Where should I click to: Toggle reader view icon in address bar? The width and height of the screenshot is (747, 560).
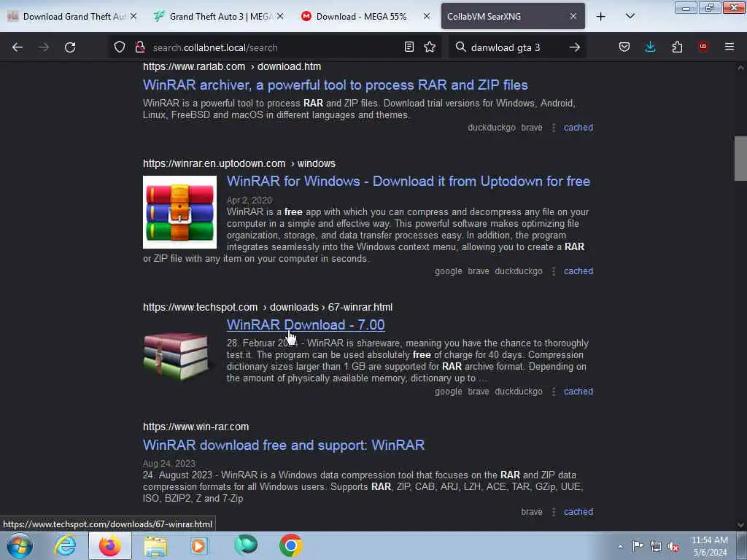[x=409, y=47]
